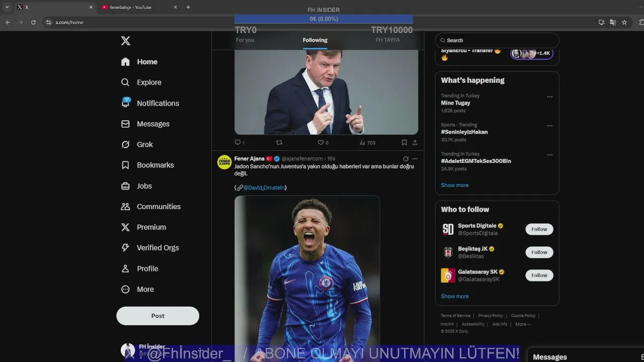Follow Beşiktaş JK
This screenshot has height=362, width=644.
point(539,252)
